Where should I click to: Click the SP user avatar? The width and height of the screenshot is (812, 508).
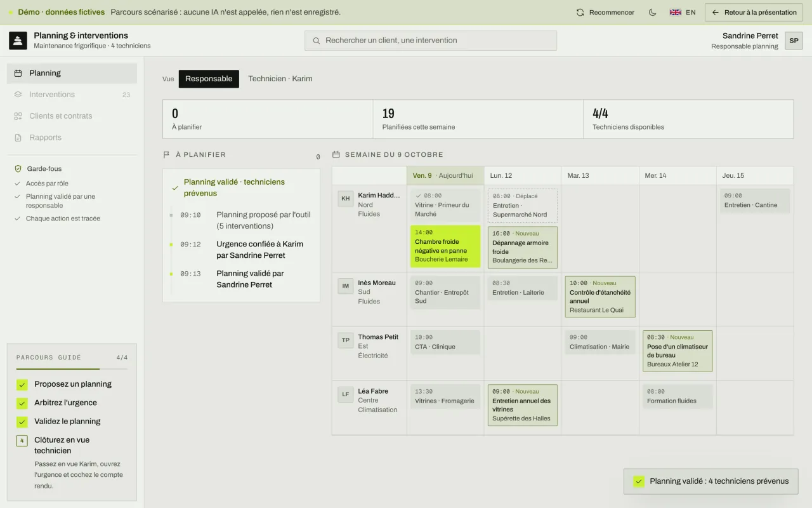(794, 41)
